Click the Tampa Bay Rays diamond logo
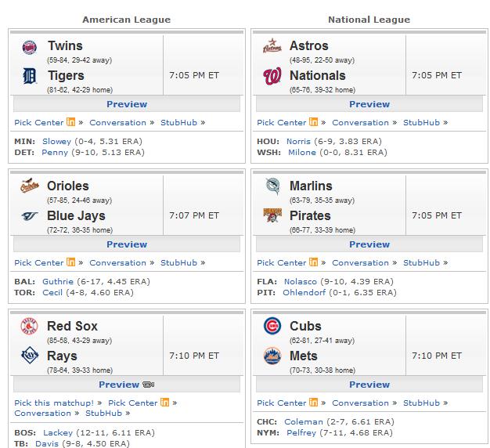 30,355
